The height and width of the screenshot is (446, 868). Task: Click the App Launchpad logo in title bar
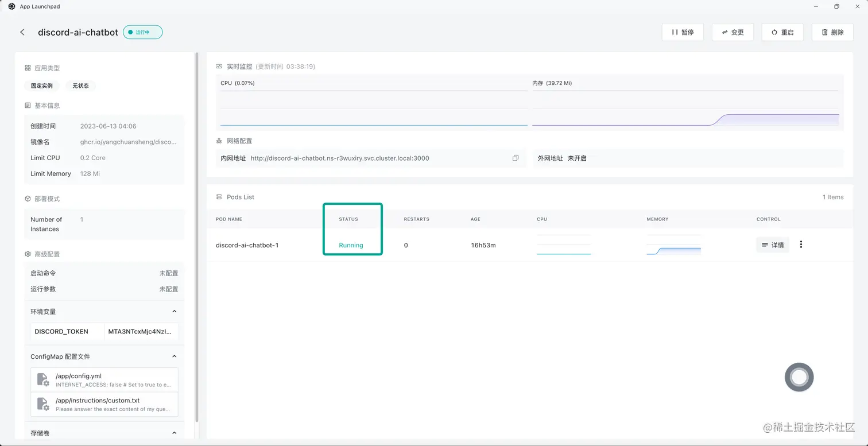click(x=11, y=6)
